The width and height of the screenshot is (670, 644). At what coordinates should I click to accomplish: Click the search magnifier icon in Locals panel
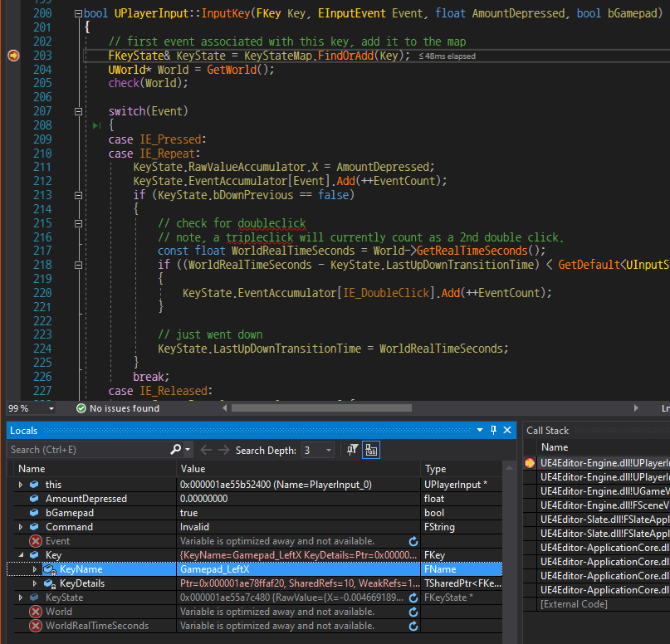(174, 449)
